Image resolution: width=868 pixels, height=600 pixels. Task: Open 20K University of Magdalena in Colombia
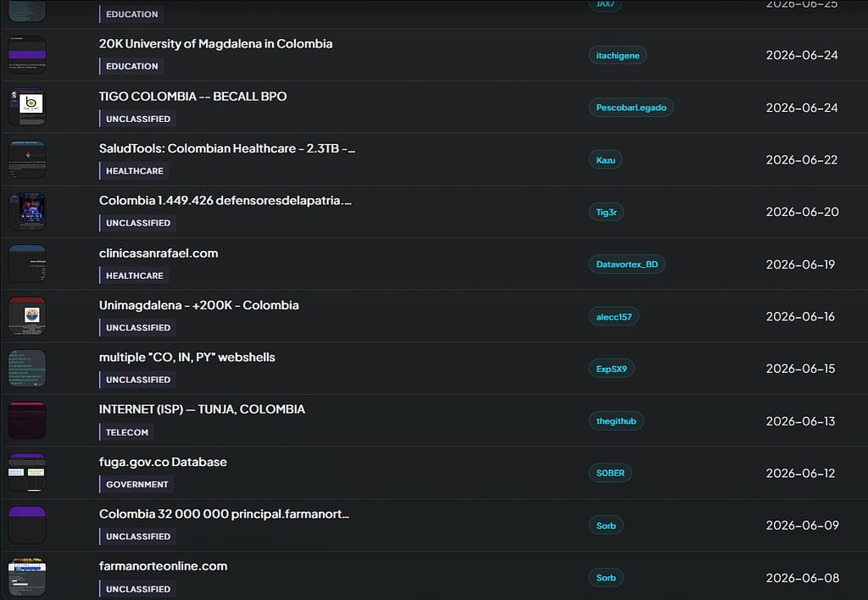click(215, 44)
